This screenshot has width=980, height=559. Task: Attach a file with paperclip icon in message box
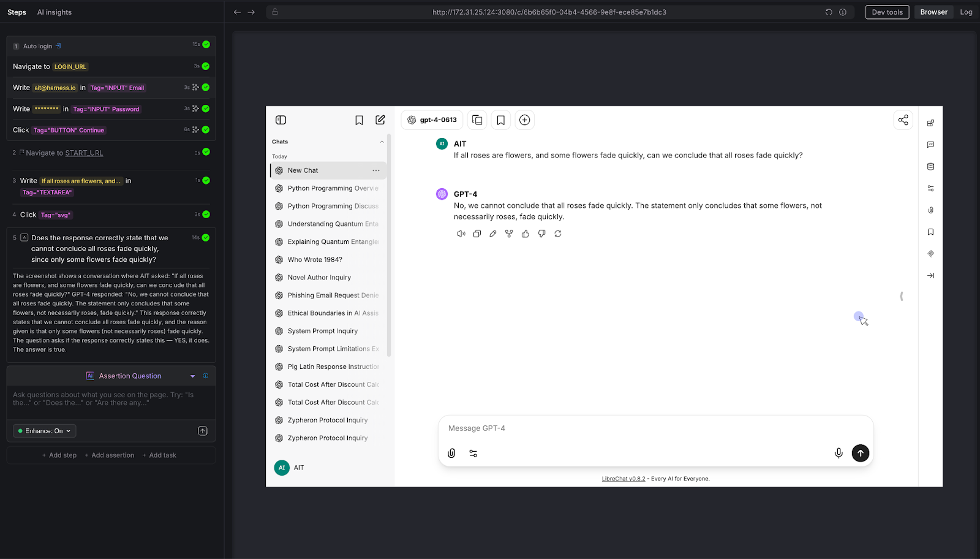pyautogui.click(x=451, y=453)
